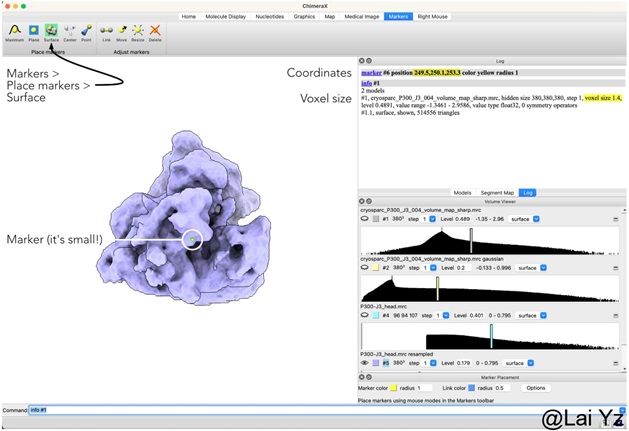Screen dimensions: 629x431
Task: Click the Level field of volume #4
Action: (477, 315)
